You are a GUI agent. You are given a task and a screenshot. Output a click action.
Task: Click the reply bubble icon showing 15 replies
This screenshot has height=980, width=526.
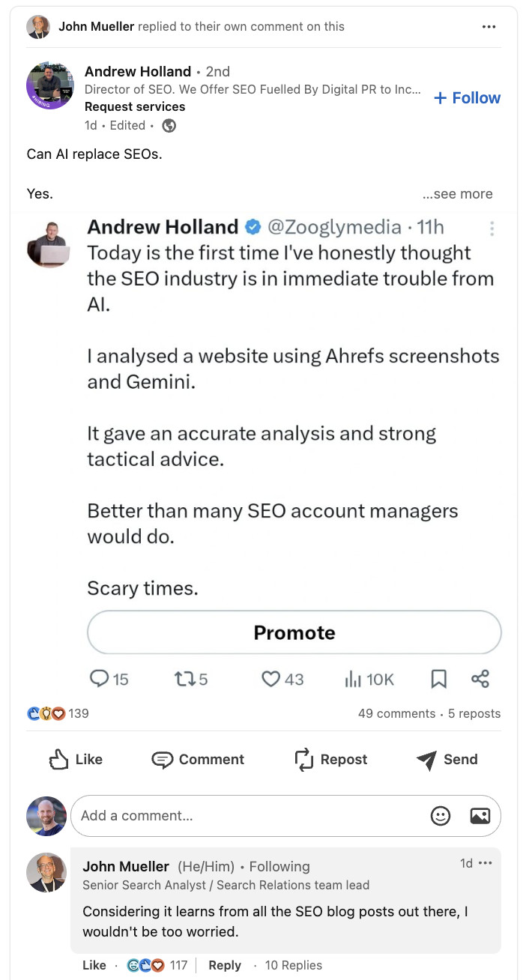tap(101, 679)
